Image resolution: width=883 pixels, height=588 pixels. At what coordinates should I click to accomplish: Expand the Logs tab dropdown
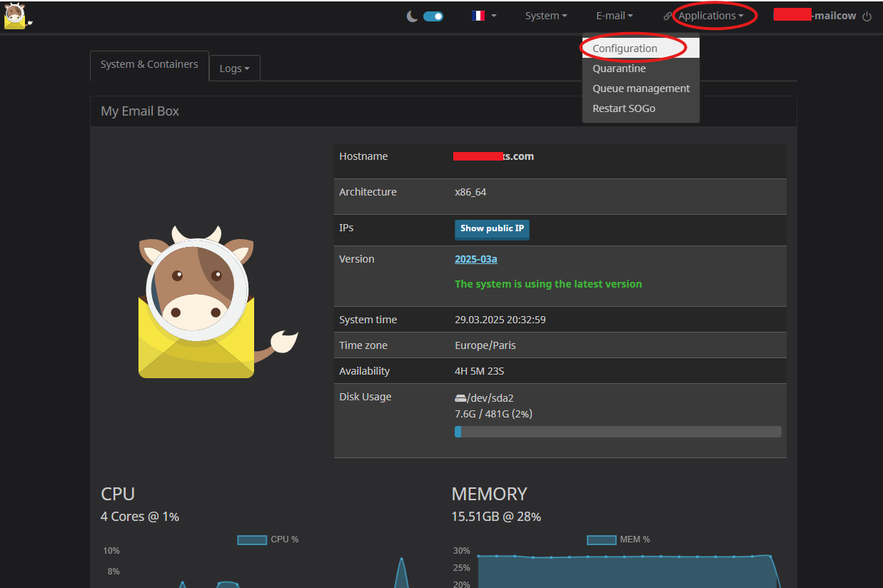234,69
